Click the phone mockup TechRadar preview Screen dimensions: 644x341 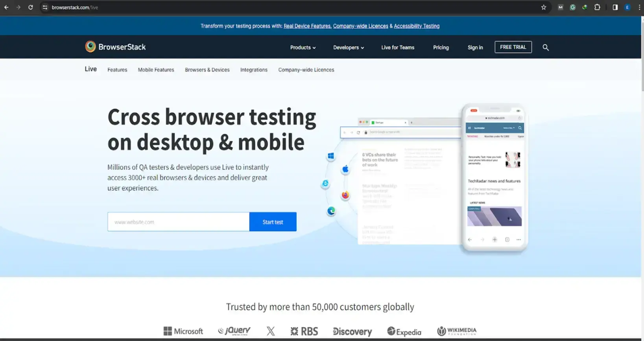pyautogui.click(x=495, y=178)
